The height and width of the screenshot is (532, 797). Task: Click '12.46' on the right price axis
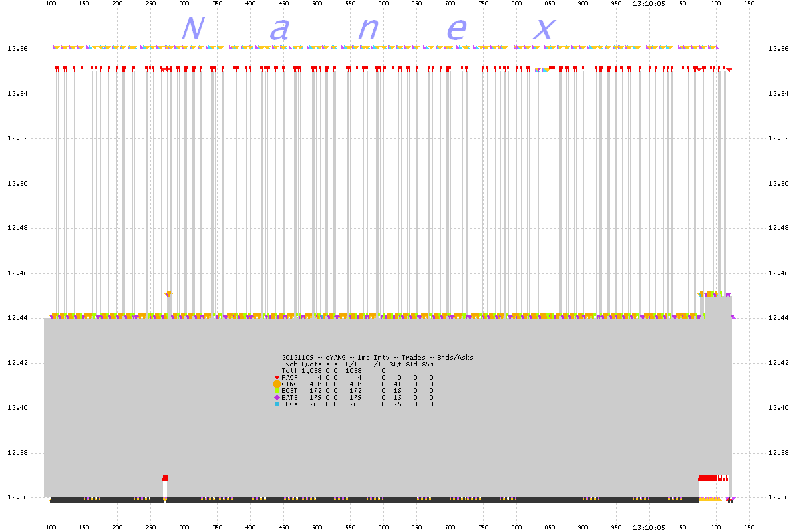coord(778,273)
